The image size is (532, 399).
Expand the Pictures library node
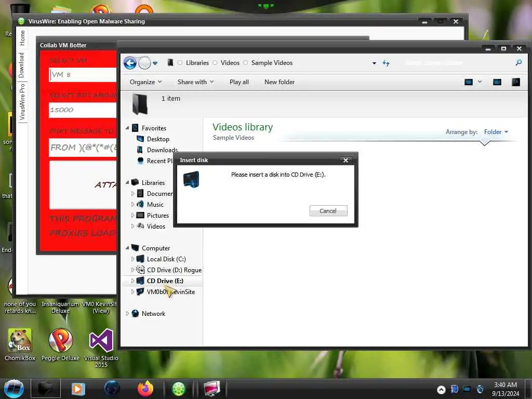132,216
